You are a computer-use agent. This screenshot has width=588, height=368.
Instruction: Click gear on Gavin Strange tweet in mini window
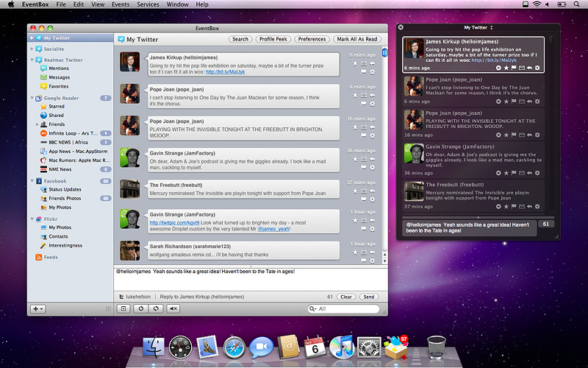537,173
